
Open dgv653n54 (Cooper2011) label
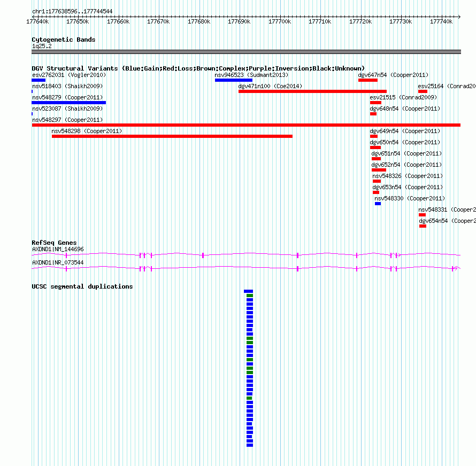pyautogui.click(x=408, y=187)
